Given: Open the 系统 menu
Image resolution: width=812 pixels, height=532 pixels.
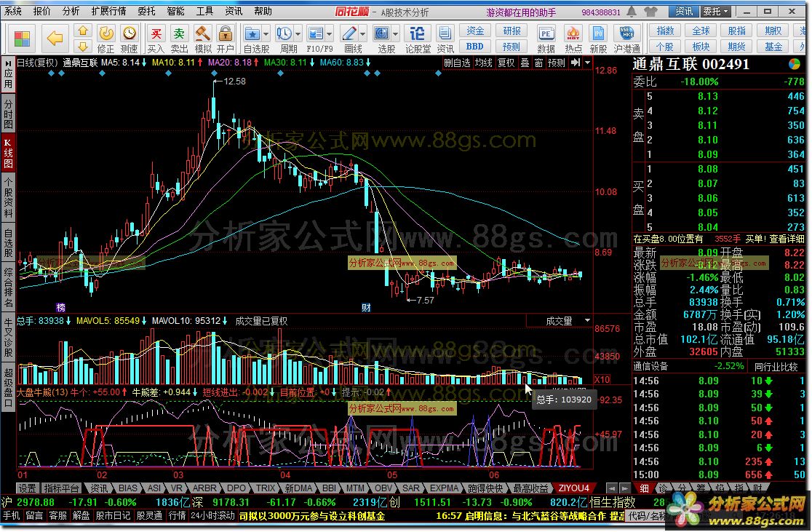Looking at the screenshot, I should [x=13, y=11].
